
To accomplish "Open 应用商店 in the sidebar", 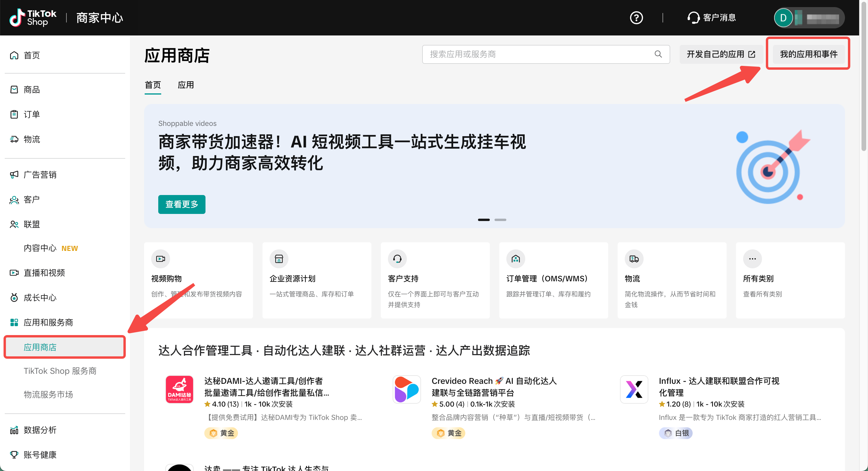I will (65, 347).
